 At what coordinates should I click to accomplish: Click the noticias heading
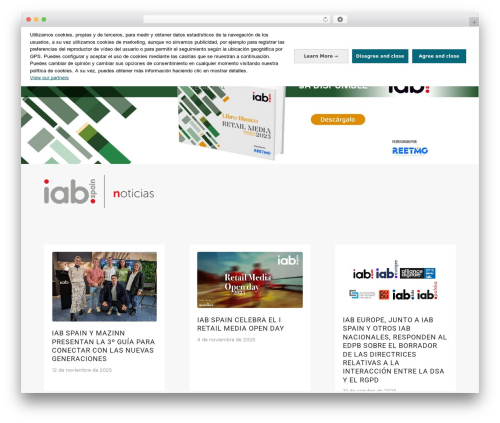[x=133, y=193]
